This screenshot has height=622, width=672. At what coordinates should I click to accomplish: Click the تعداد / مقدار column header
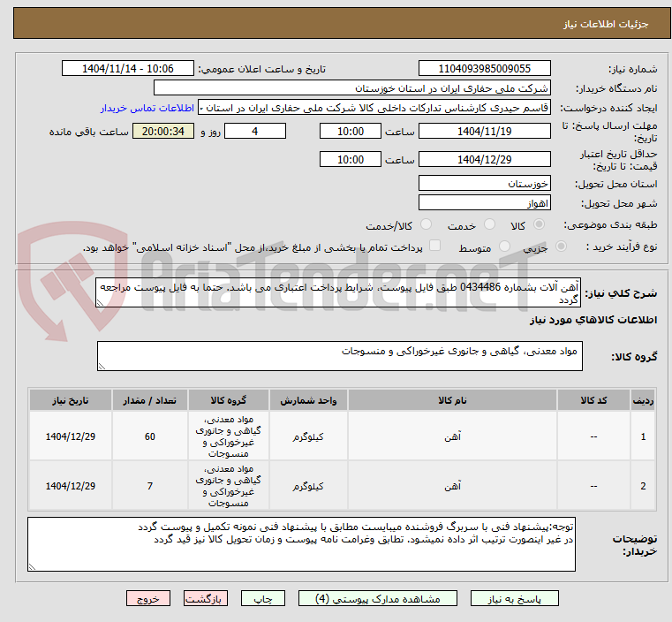tap(149, 400)
